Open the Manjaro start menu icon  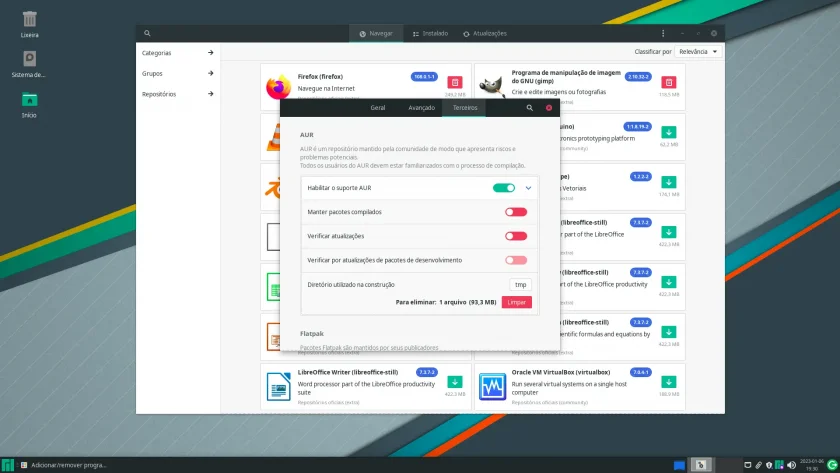tap(8, 465)
